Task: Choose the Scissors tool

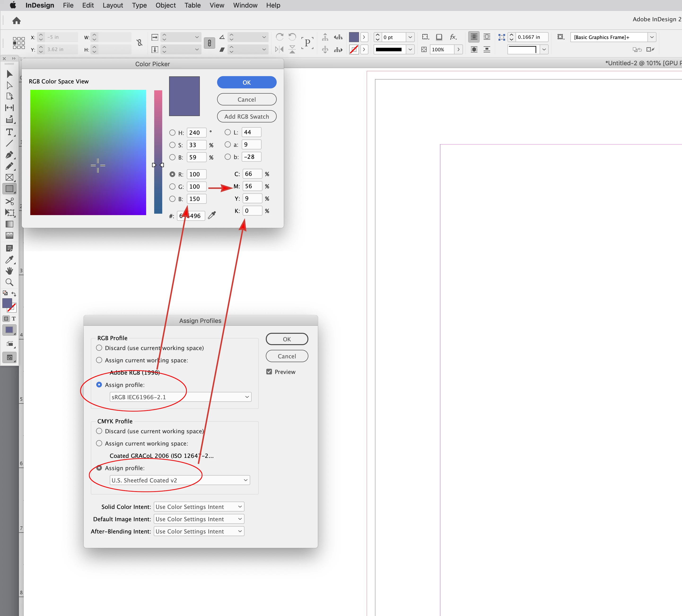Action: [9, 201]
